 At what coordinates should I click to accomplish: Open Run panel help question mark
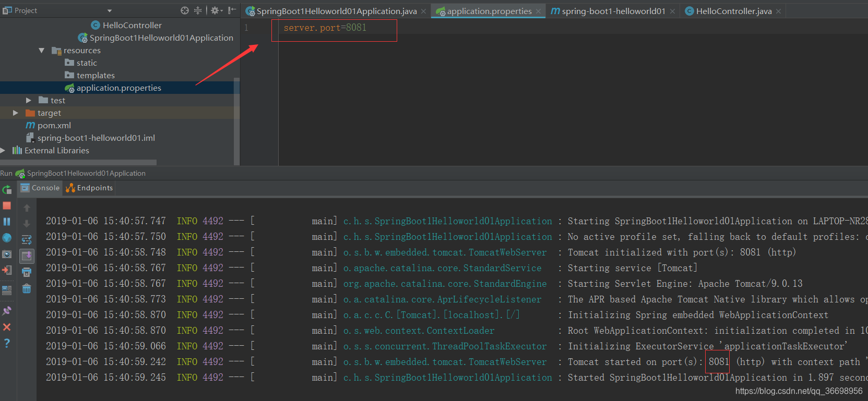(x=7, y=343)
